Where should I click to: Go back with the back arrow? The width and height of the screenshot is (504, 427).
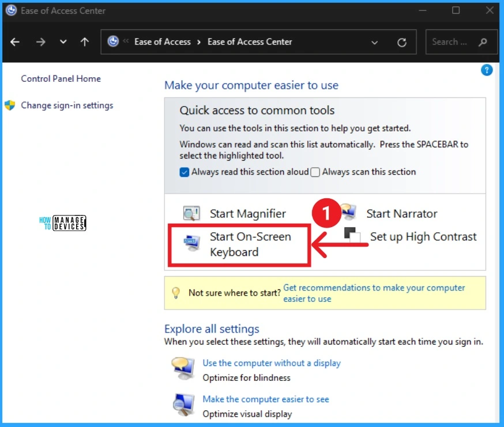point(15,41)
